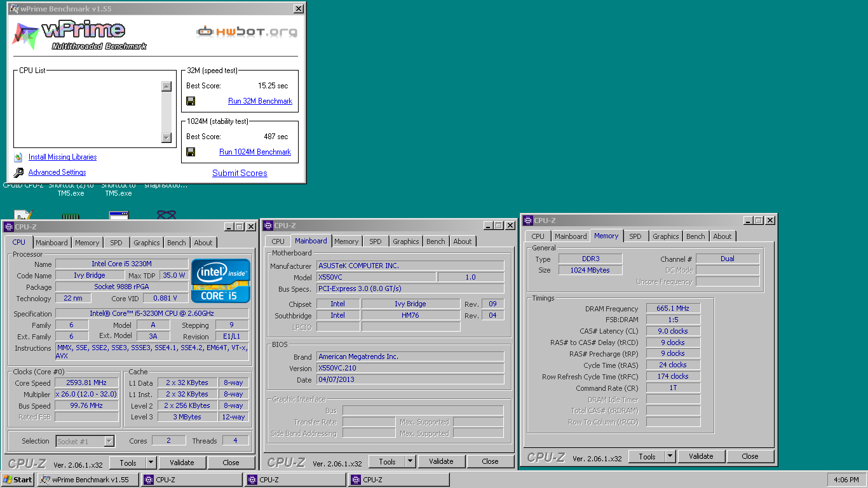
Task: Save the 1024M score with disk icon
Action: 191,152
